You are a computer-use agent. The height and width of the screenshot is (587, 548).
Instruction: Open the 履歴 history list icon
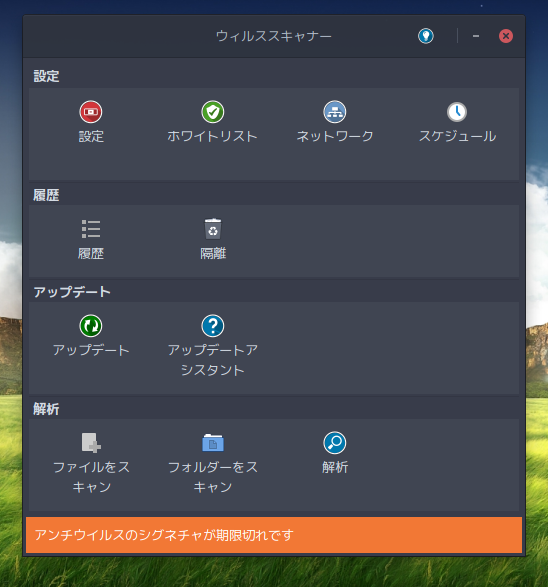click(x=91, y=229)
